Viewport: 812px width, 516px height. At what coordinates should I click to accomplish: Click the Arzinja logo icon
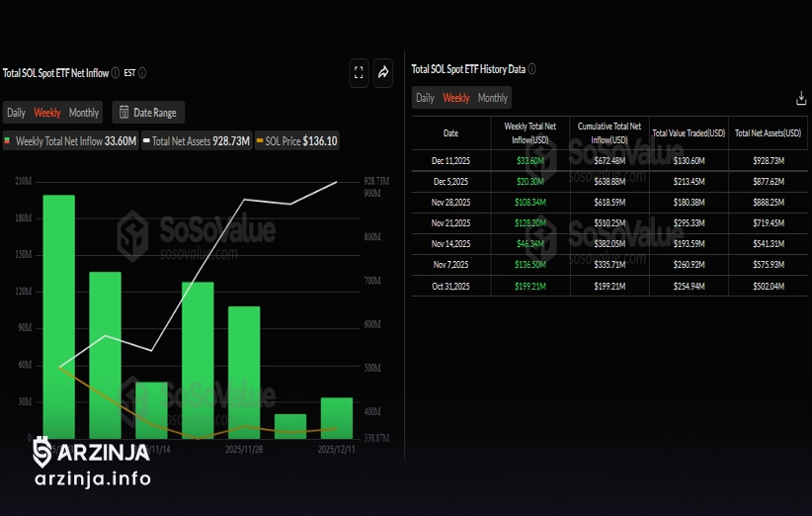click(x=41, y=452)
